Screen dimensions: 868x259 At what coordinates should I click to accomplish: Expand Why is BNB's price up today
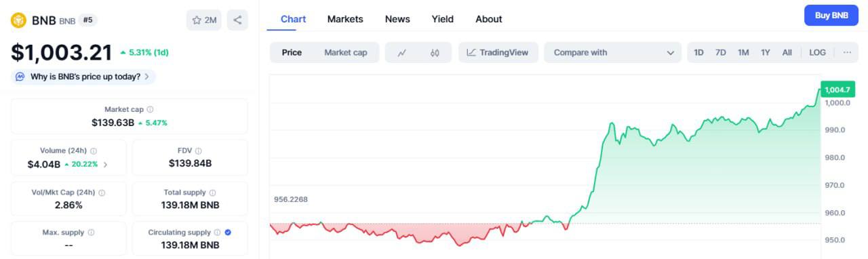pyautogui.click(x=83, y=77)
